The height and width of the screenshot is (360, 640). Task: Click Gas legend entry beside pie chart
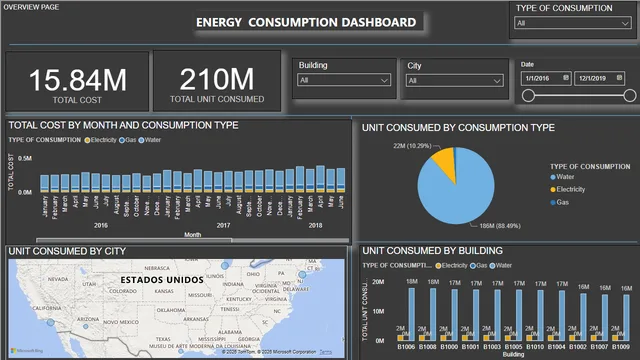(x=559, y=202)
